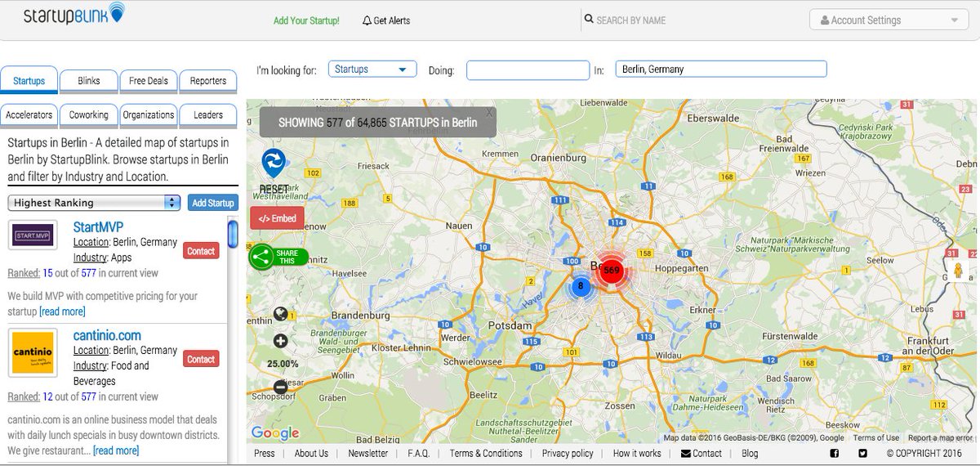Screen dimensions: 980x466
Task: Open the Terms & Conditions link
Action: (x=486, y=453)
